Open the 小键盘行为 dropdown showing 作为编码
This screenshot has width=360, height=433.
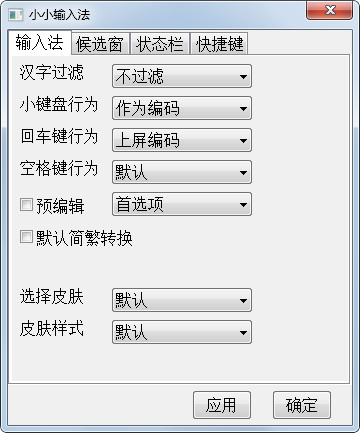[x=182, y=108]
